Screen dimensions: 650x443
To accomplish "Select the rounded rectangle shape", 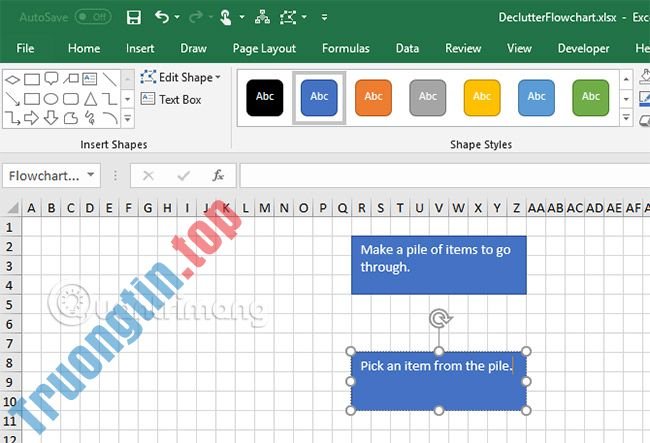I will pos(70,99).
